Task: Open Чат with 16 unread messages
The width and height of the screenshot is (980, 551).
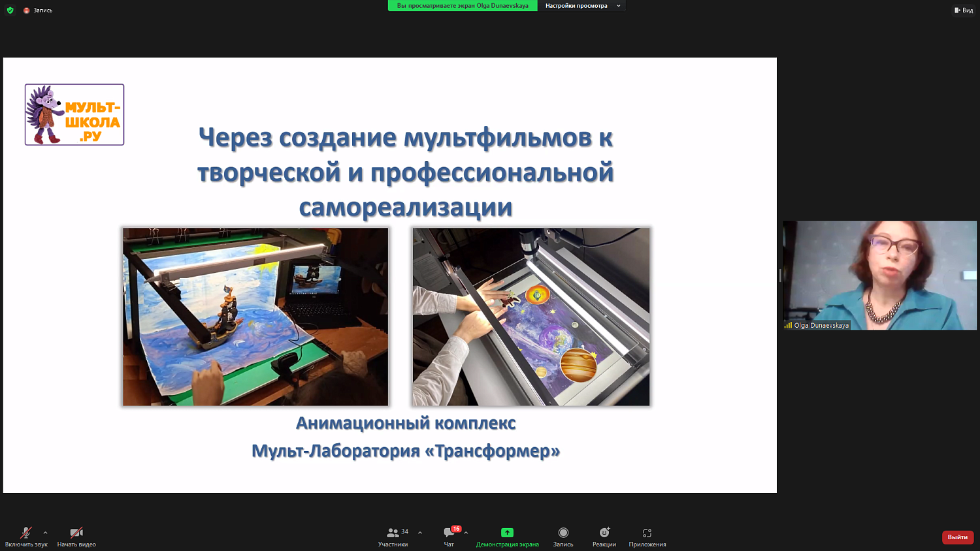Action: pyautogui.click(x=449, y=537)
